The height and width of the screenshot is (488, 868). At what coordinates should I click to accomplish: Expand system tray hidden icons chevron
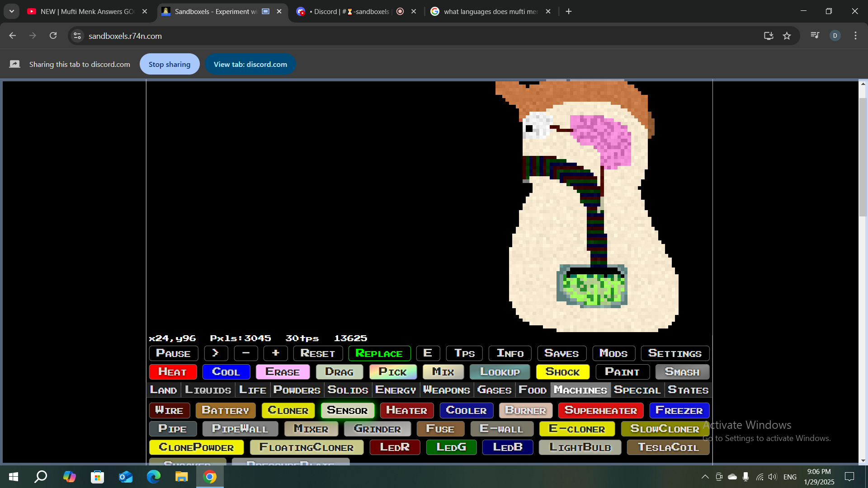point(705,477)
